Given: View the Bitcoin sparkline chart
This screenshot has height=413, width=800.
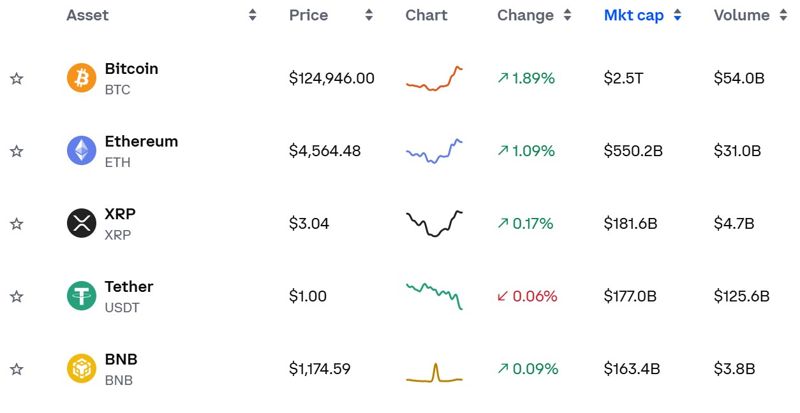Looking at the screenshot, I should click(x=434, y=79).
